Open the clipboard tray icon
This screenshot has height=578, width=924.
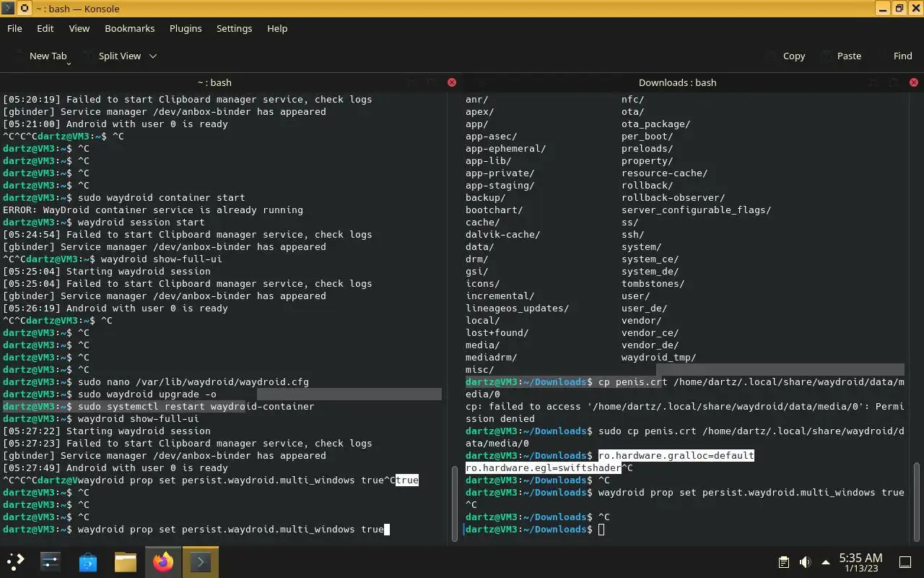pyautogui.click(x=784, y=562)
